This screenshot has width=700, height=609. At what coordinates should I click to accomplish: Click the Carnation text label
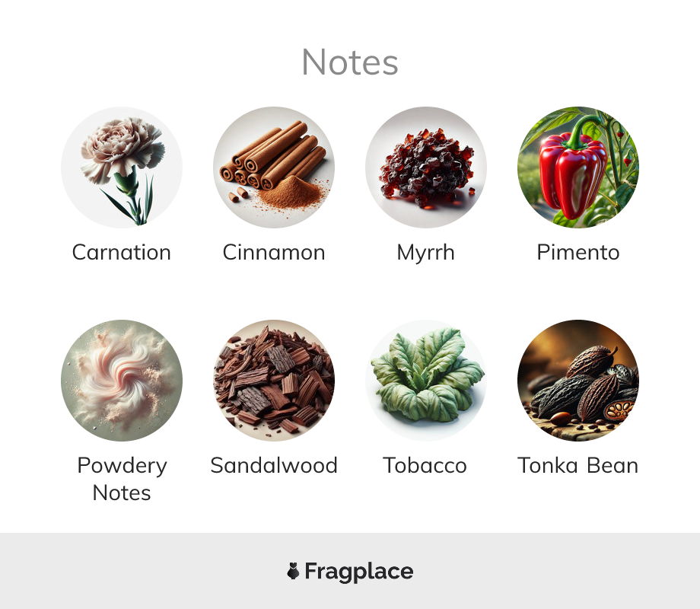pyautogui.click(x=122, y=253)
